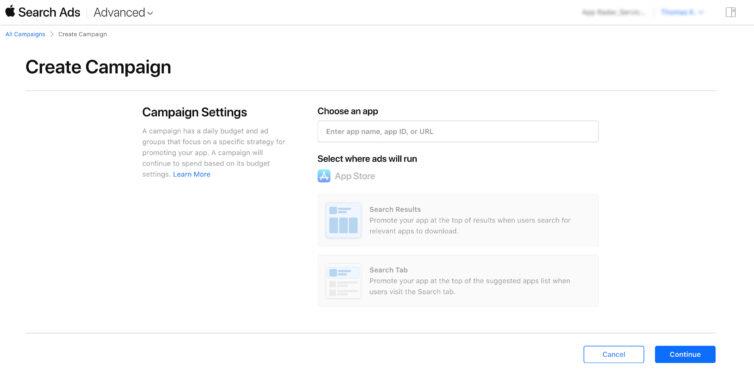754x375 pixels.
Task: Open the Learn More link
Action: 191,175
